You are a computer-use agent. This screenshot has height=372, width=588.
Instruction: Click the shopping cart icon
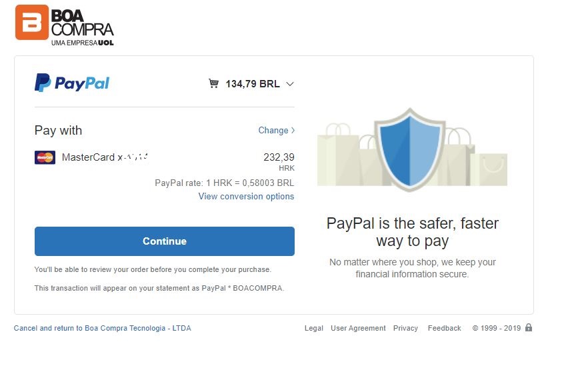pyautogui.click(x=214, y=83)
